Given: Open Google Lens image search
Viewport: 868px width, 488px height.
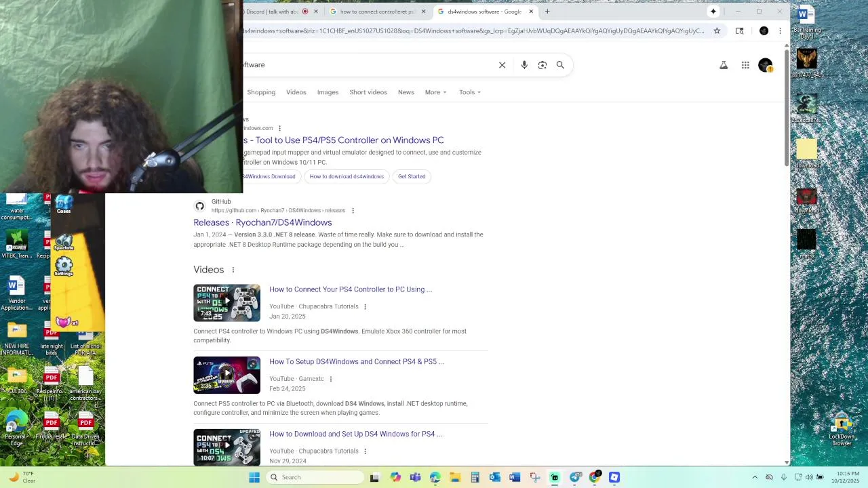Looking at the screenshot, I should click(542, 65).
